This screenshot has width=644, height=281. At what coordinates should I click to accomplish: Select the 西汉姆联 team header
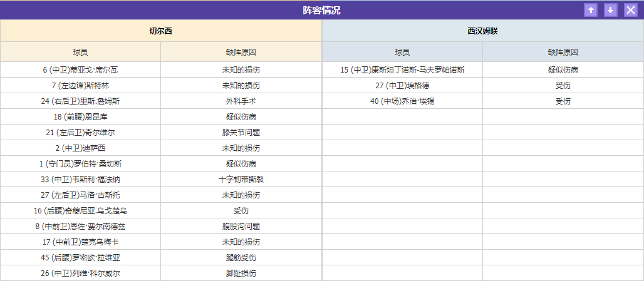coord(482,31)
